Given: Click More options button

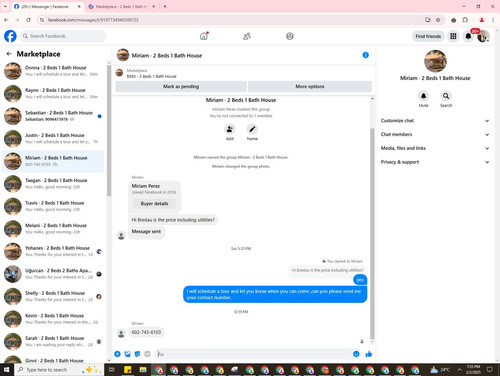Looking at the screenshot, I should (310, 86).
